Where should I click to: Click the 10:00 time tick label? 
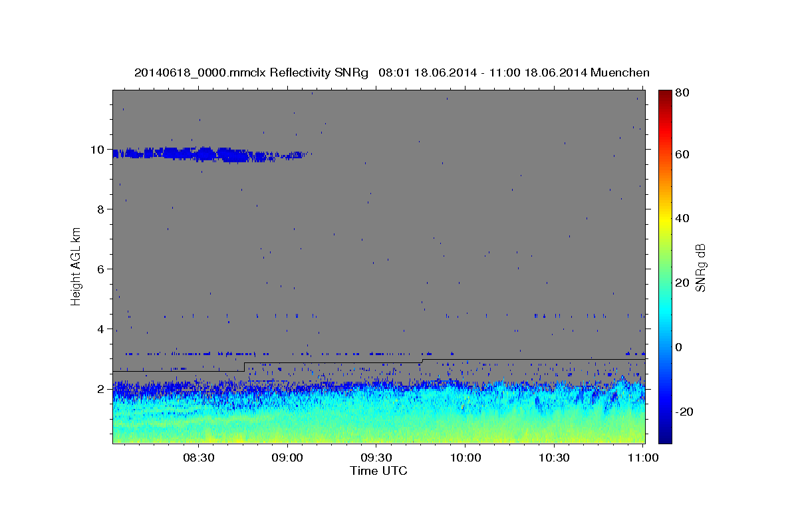coord(465,458)
